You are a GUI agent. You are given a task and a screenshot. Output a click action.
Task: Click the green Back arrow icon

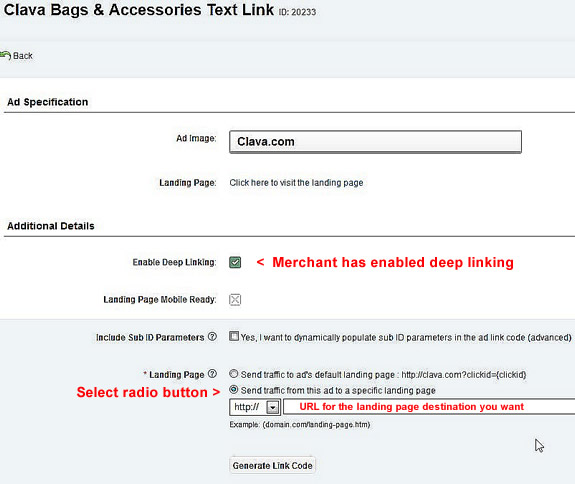[x=5, y=56]
